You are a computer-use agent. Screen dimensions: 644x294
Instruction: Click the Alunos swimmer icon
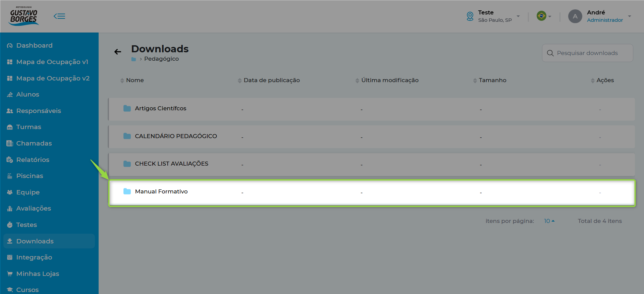[10, 95]
